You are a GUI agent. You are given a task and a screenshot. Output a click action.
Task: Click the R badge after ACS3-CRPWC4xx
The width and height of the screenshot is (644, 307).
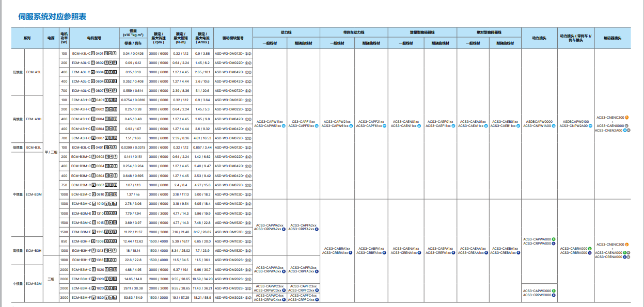(284, 299)
